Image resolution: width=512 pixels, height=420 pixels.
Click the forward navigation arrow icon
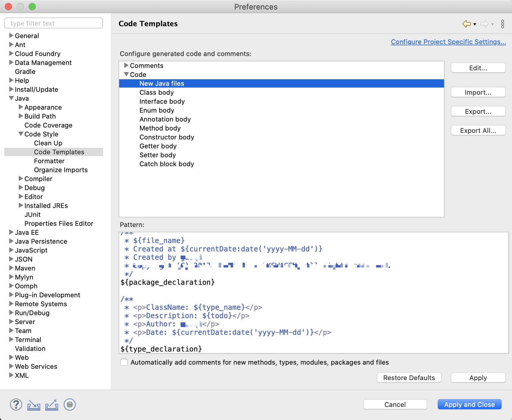(x=485, y=24)
